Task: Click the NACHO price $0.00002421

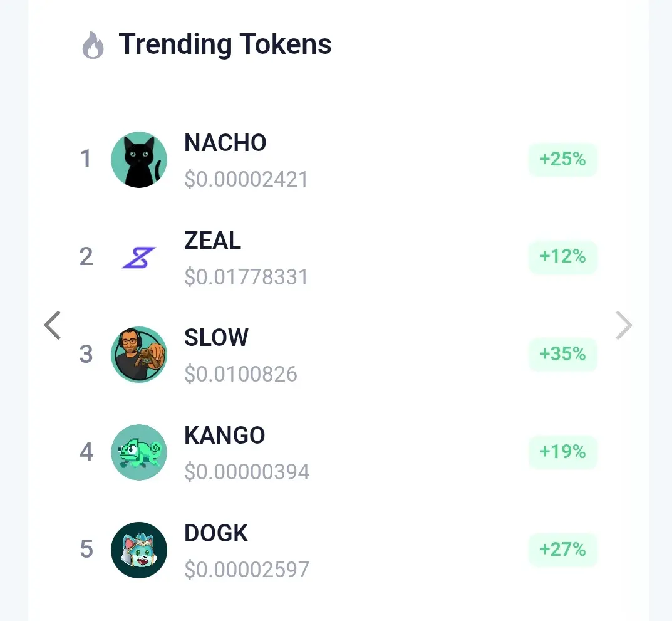Action: pos(246,180)
